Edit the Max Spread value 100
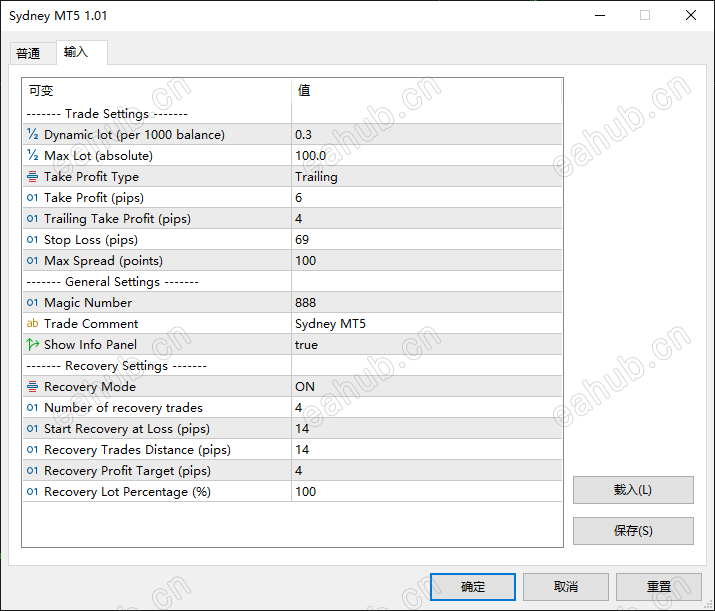The height and width of the screenshot is (611, 715). (426, 260)
